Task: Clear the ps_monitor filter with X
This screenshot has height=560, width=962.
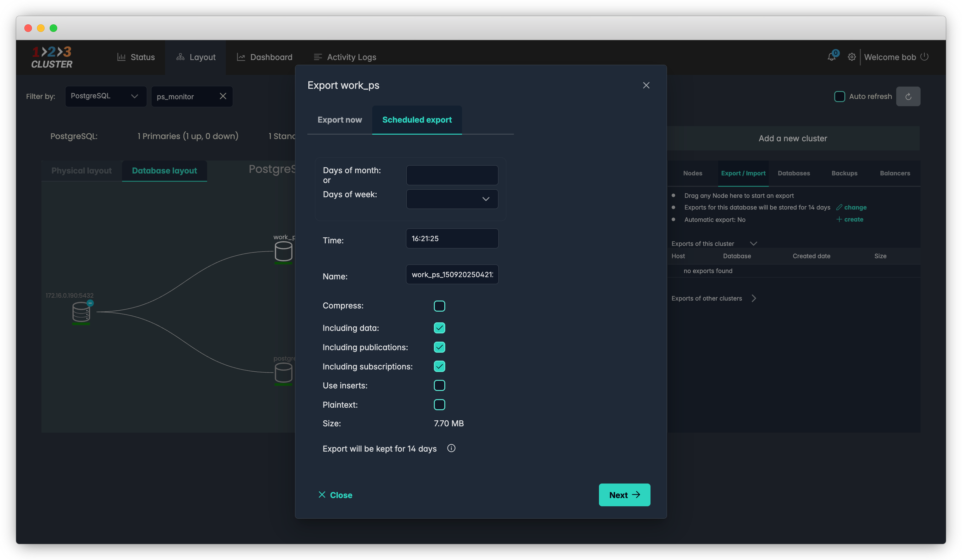Action: coord(223,96)
